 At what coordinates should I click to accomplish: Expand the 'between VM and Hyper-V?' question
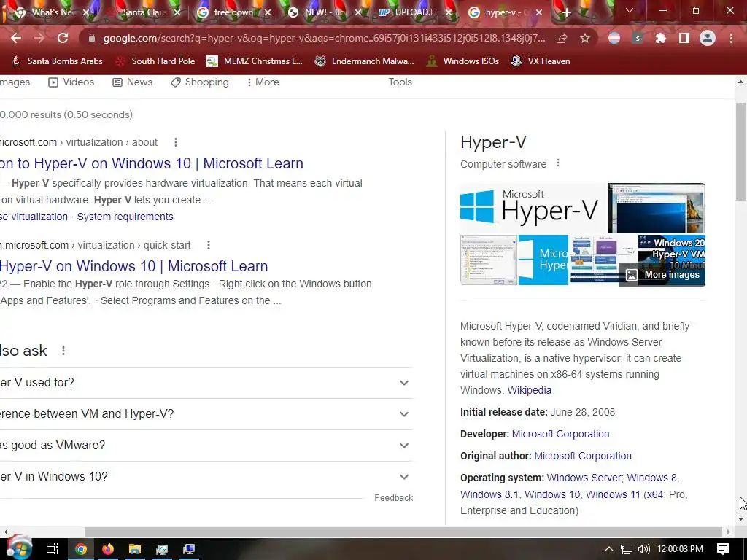(x=206, y=414)
